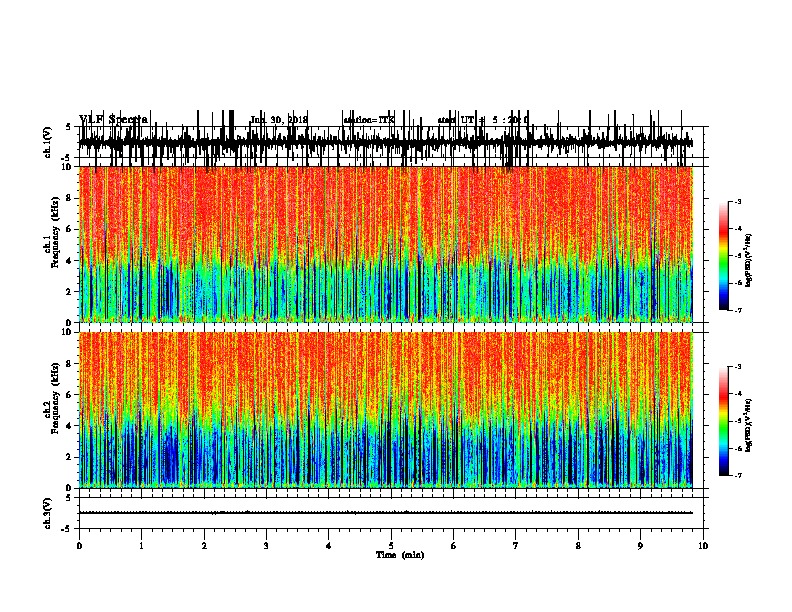
Task: Click the date label 'Jun. 30, 2018'
Action: pyautogui.click(x=279, y=120)
